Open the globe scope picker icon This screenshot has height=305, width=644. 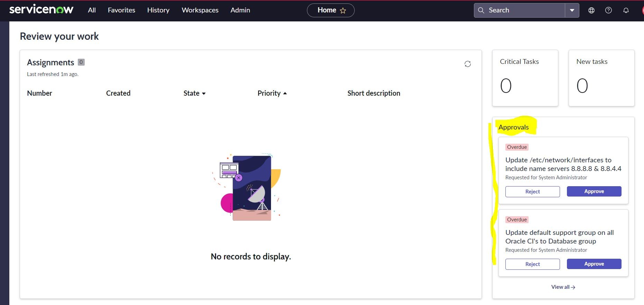pyautogui.click(x=591, y=10)
